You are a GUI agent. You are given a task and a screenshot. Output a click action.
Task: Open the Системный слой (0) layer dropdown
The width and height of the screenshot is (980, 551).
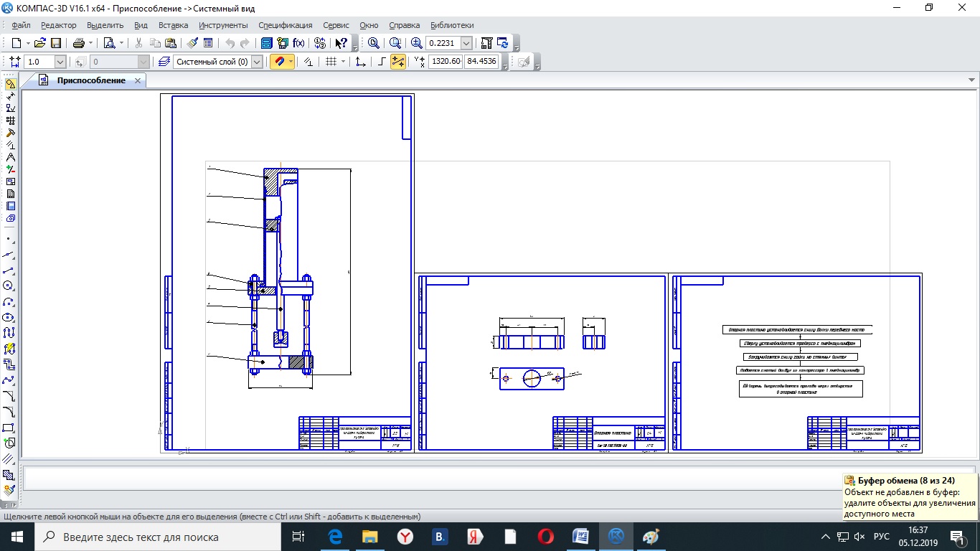click(x=257, y=62)
